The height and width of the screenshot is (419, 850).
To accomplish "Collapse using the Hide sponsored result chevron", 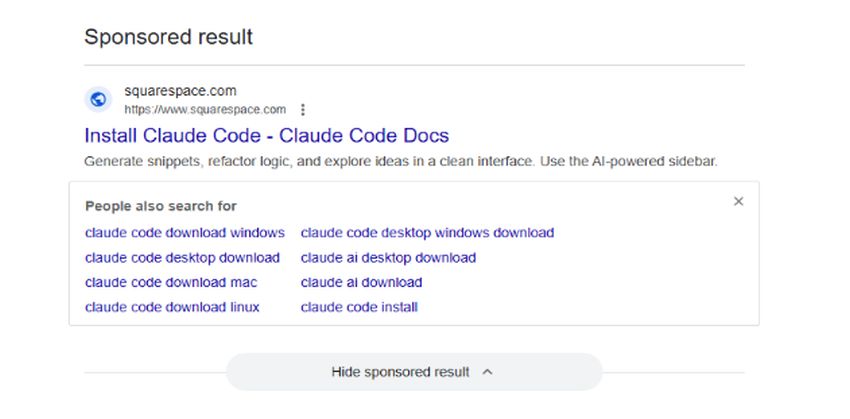I will [x=488, y=372].
